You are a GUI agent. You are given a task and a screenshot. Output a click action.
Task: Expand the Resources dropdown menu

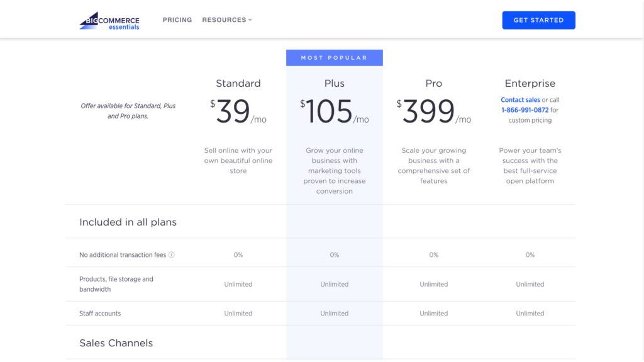pyautogui.click(x=226, y=20)
